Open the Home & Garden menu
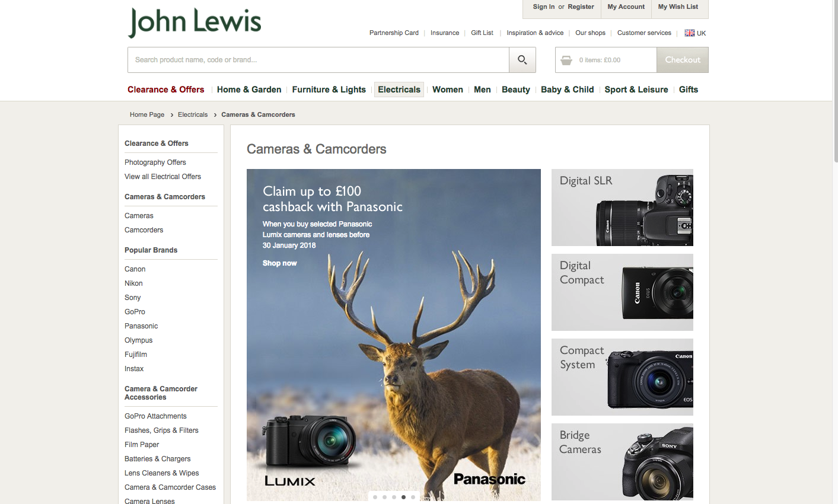Viewport: 838px width, 504px height. 249,90
